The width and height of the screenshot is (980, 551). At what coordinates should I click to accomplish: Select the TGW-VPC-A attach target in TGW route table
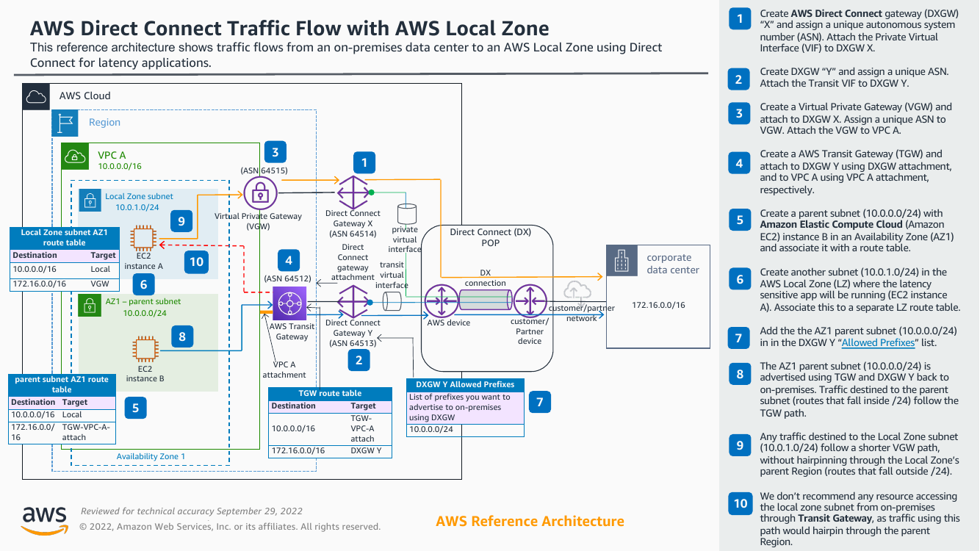362,428
